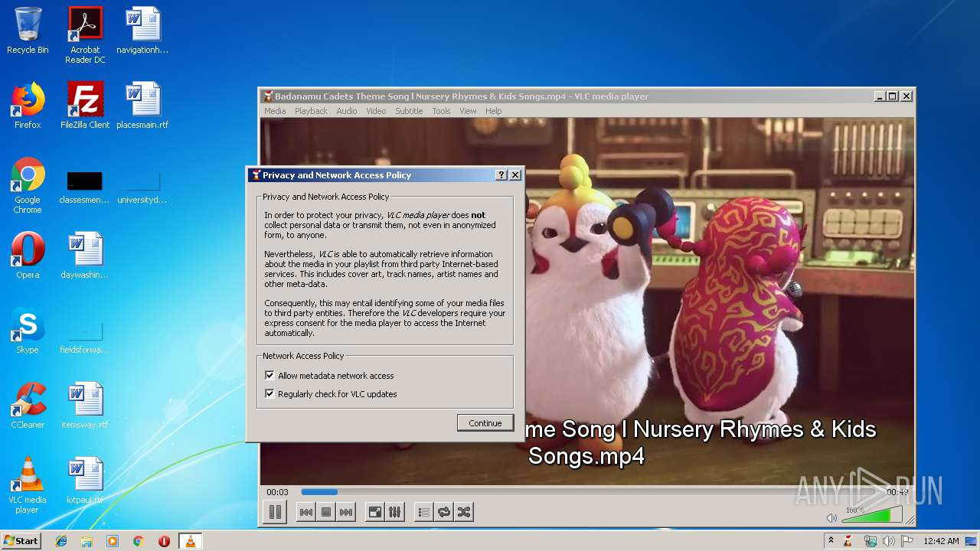Select the FileZilla Client desktop icon
The width and height of the screenshot is (980, 551).
85,105
